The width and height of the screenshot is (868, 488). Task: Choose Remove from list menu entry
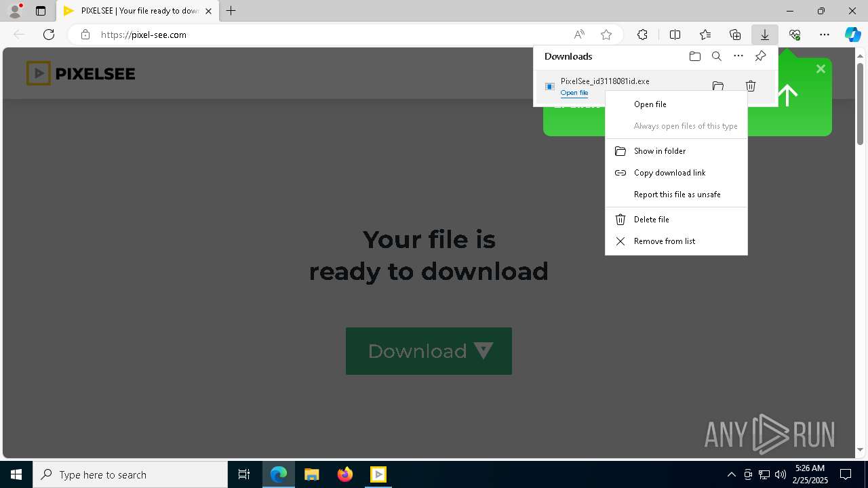[676, 241]
